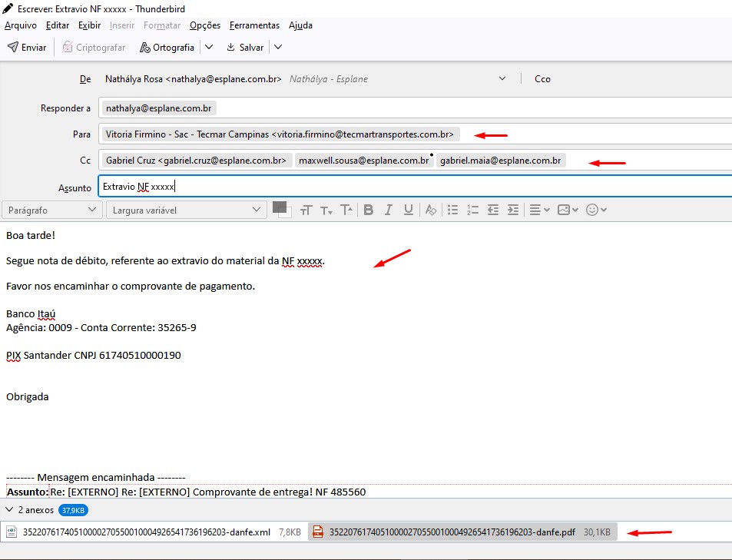The width and height of the screenshot is (732, 560).
Task: Open the Opções menu
Action: click(205, 25)
